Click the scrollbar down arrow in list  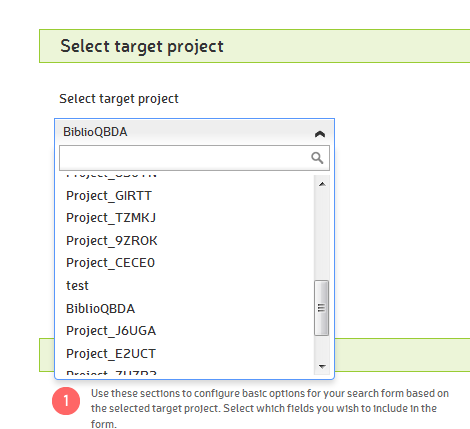pos(322,366)
